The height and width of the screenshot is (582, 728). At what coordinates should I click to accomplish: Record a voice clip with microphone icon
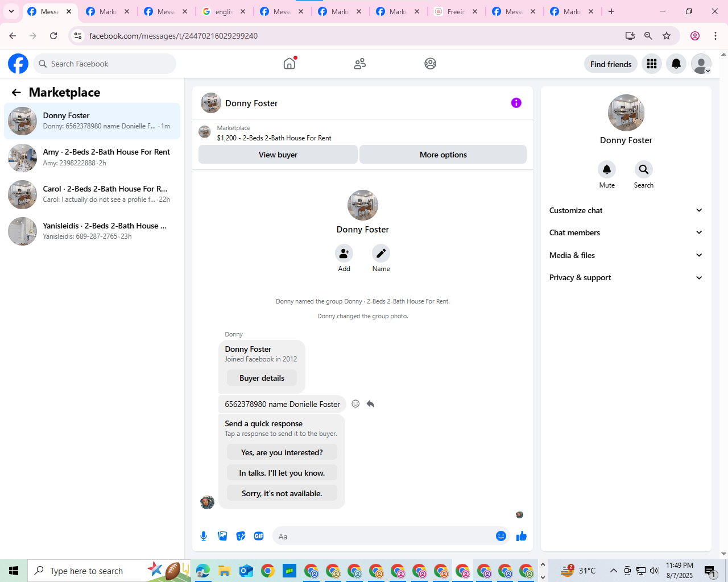pyautogui.click(x=204, y=536)
